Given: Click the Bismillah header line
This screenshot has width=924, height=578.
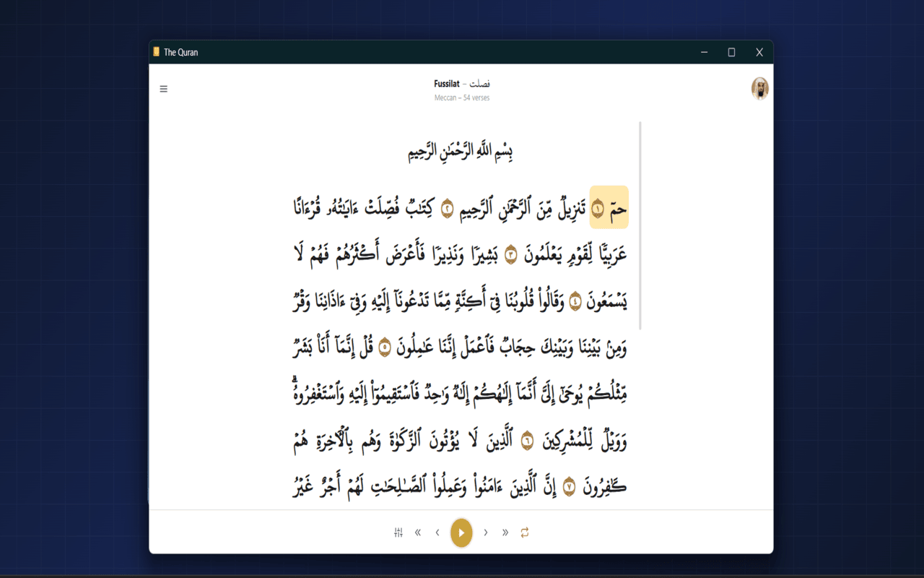Looking at the screenshot, I should coord(462,151).
